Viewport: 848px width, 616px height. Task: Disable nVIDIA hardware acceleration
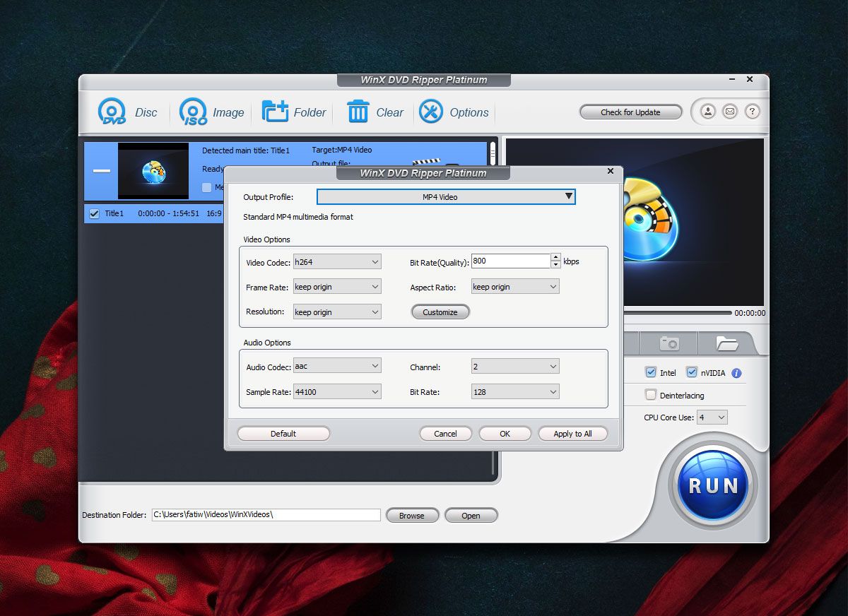(x=692, y=372)
